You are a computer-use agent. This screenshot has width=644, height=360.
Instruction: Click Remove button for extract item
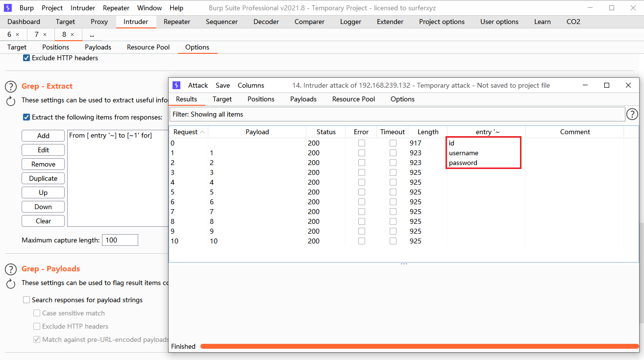[43, 164]
